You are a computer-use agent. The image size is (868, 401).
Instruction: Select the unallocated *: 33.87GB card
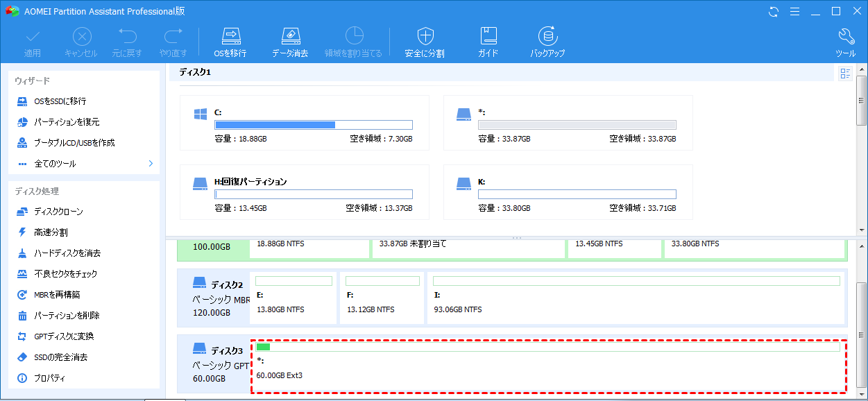(568, 123)
